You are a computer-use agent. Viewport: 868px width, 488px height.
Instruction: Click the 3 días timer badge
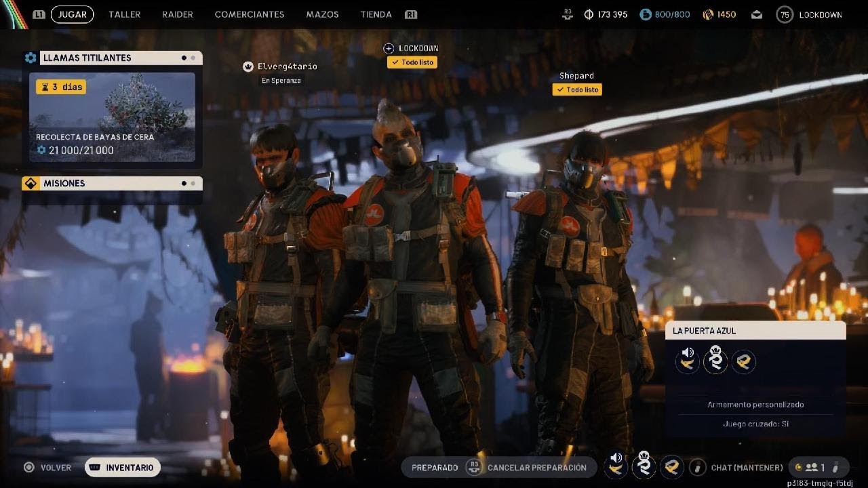click(x=61, y=87)
